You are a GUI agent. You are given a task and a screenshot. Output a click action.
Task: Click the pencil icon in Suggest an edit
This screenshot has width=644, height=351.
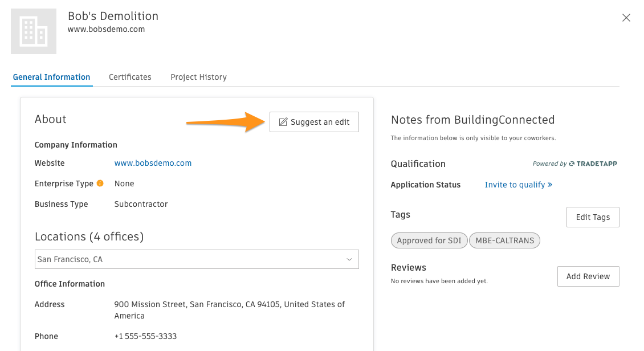coord(283,122)
